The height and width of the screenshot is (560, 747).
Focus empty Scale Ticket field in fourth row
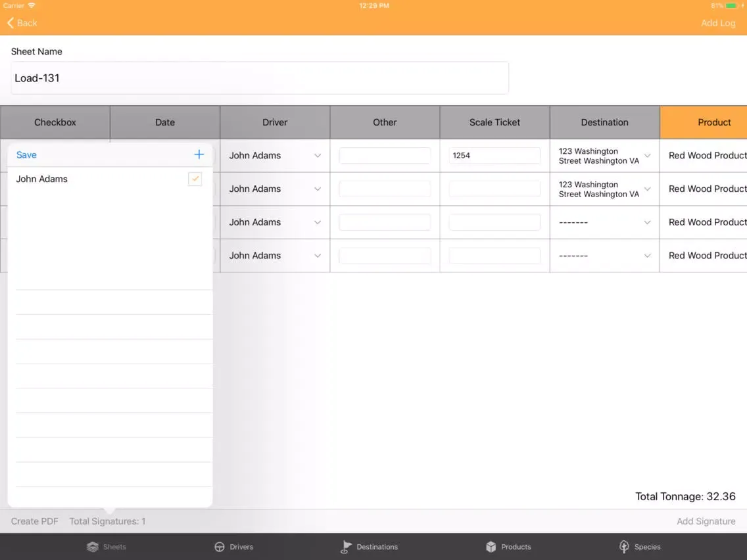pyautogui.click(x=494, y=256)
